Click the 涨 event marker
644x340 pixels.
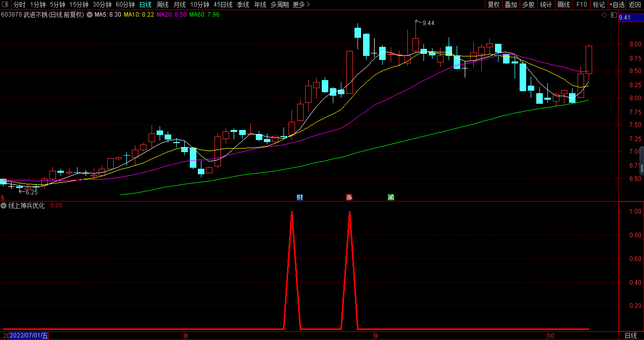click(x=349, y=197)
